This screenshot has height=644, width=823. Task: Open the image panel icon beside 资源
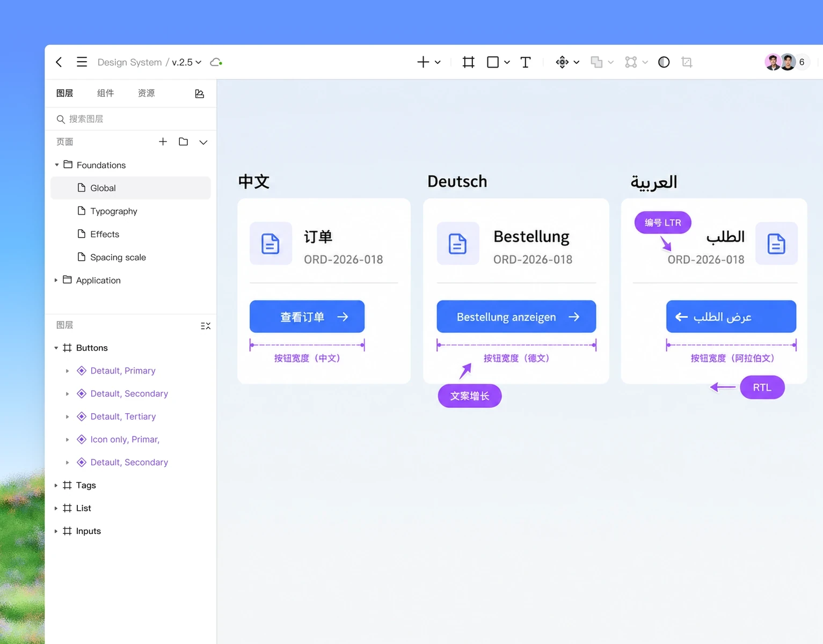click(x=200, y=93)
